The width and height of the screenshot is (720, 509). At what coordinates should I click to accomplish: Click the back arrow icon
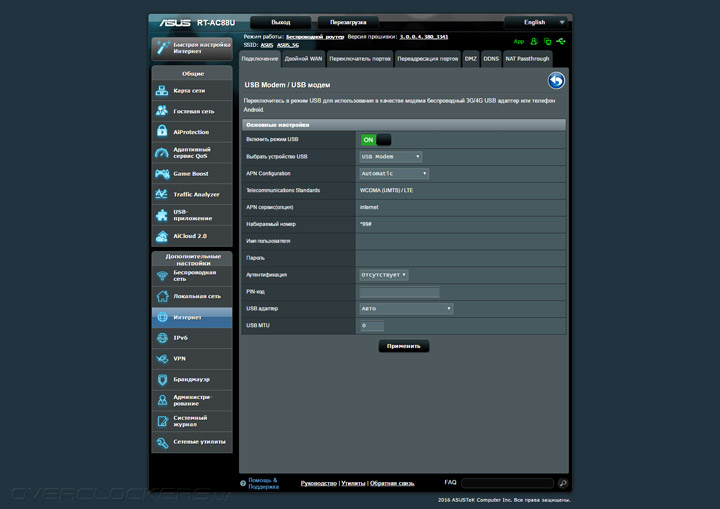tap(556, 81)
